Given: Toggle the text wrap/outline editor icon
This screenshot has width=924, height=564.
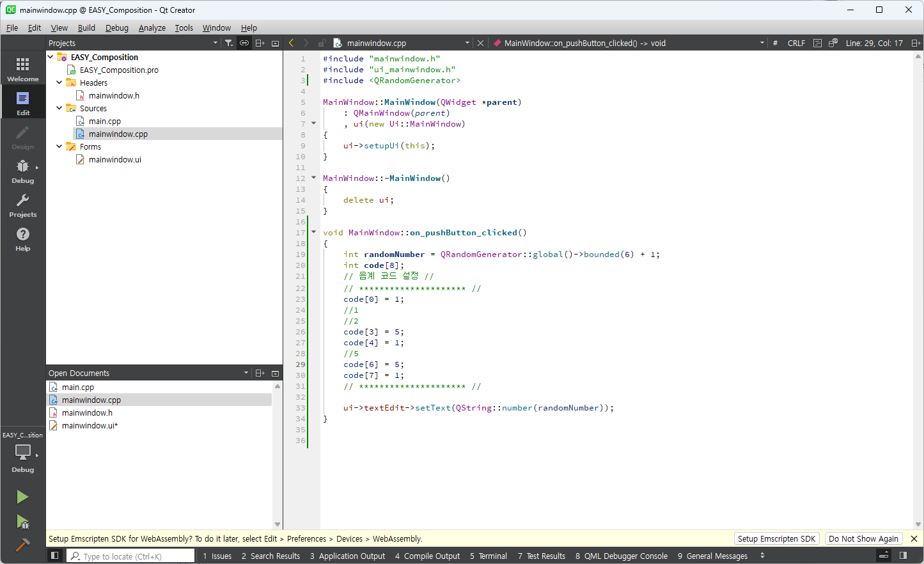Looking at the screenshot, I should click(817, 43).
